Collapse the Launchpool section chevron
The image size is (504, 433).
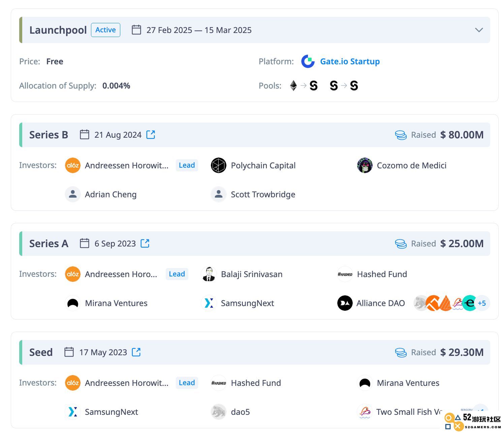coord(479,30)
